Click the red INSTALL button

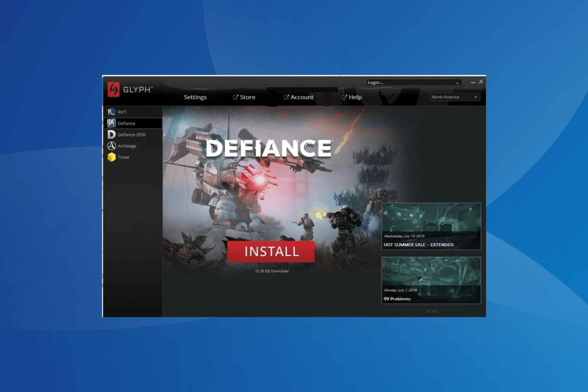(271, 252)
